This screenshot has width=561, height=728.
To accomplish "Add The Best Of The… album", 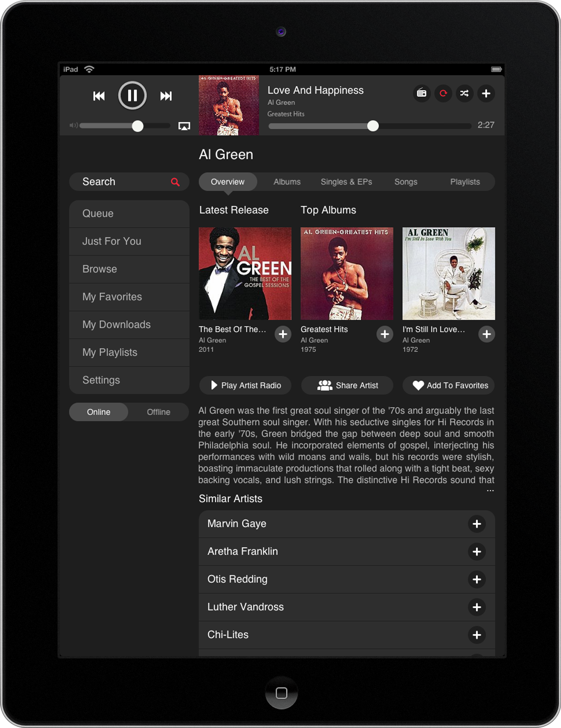I will (x=283, y=334).
